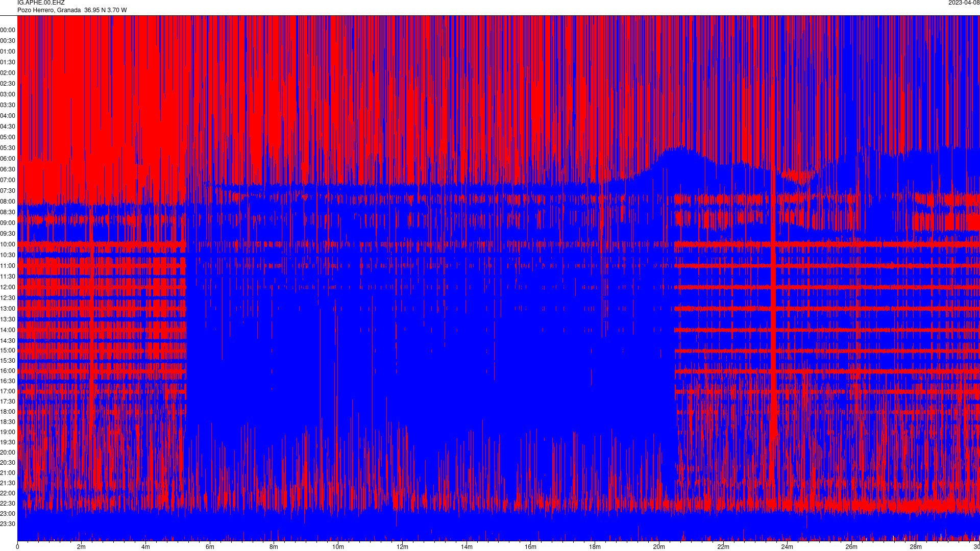This screenshot has height=551, width=980.
Task: Select the 14m tick on minute axis
Action: pyautogui.click(x=467, y=547)
